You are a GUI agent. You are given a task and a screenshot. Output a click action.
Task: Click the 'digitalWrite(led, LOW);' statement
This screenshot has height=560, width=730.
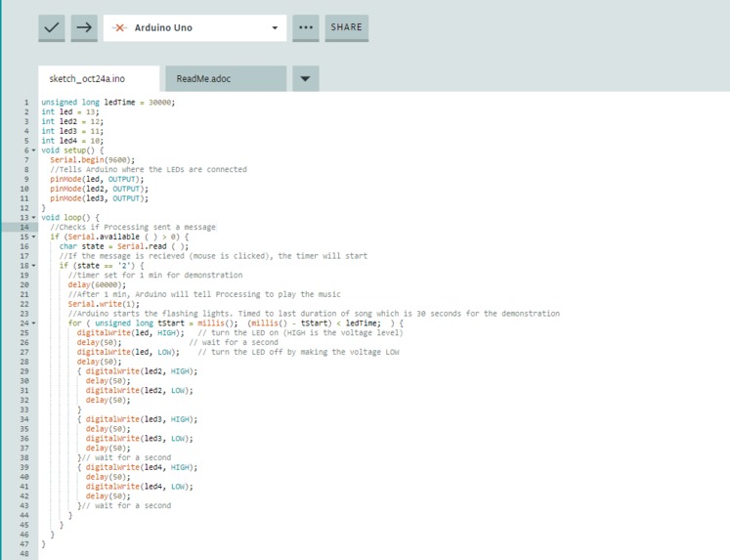pos(128,352)
